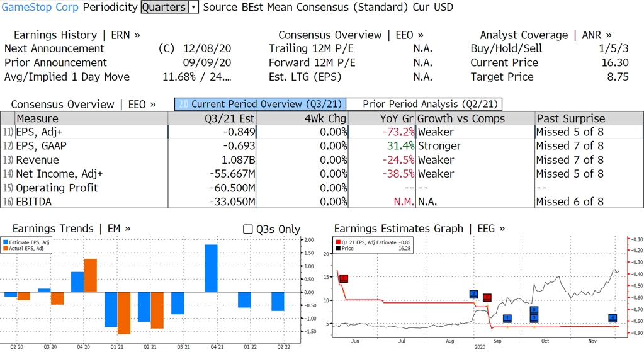Click the orange Q4 20 actual EPS bar
Image resolution: width=644 pixels, height=352 pixels.
pos(91,276)
